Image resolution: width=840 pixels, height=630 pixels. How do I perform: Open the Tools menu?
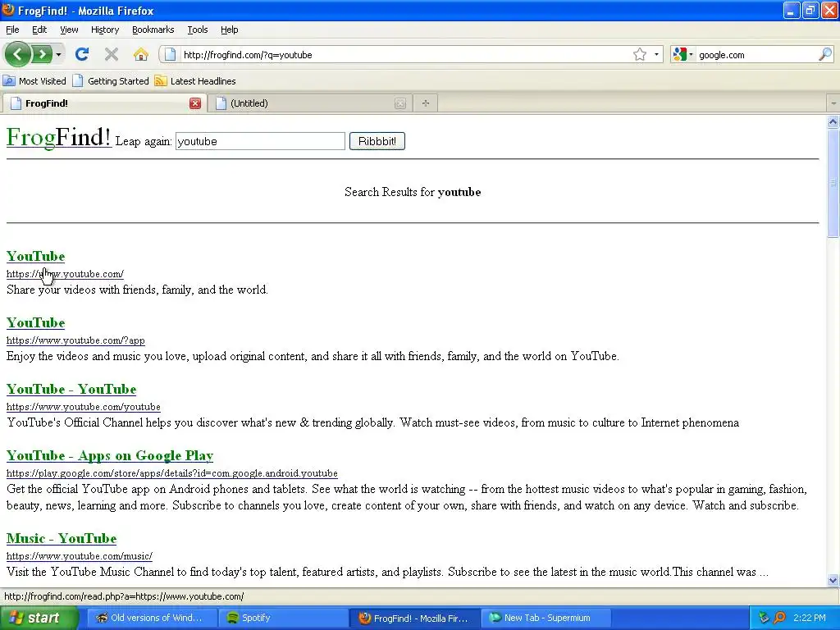click(198, 30)
